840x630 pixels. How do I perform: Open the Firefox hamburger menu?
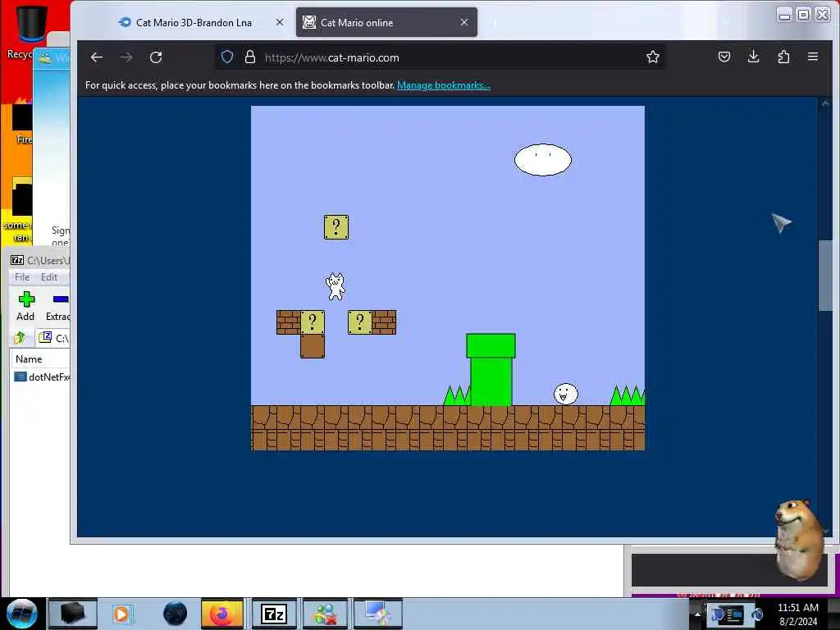click(x=813, y=57)
